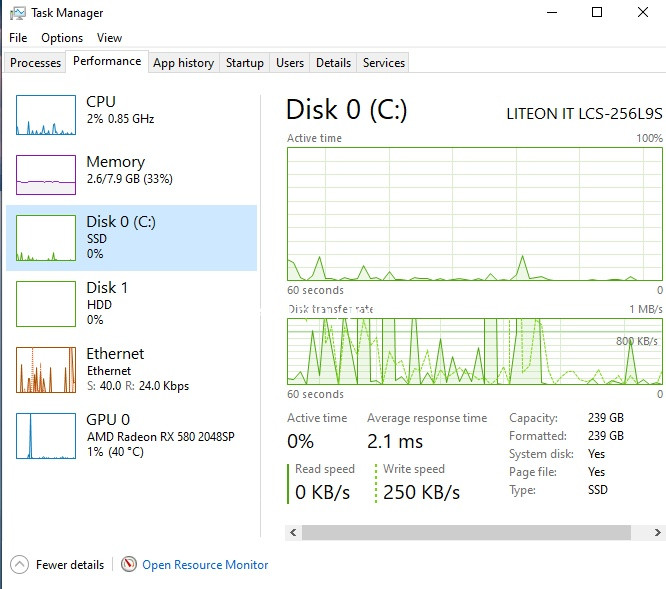Open Resource Monitor link
This screenshot has height=589, width=666.
tap(205, 565)
